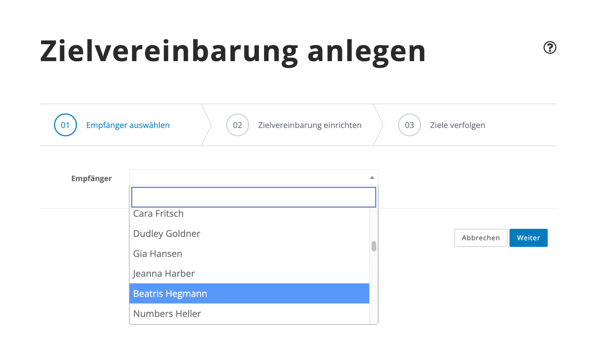Go to step 01 Empfänger auswählen

(x=112, y=125)
